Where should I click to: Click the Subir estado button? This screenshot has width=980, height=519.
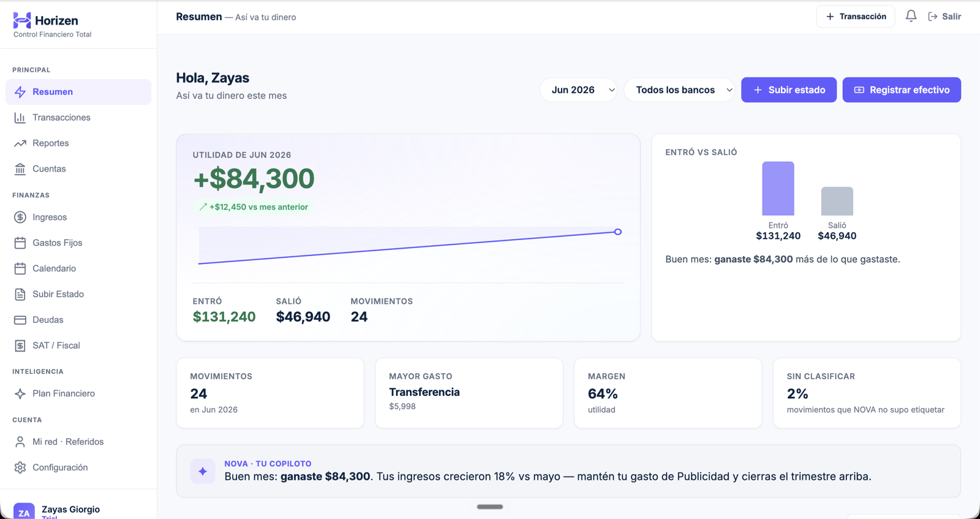click(x=789, y=90)
